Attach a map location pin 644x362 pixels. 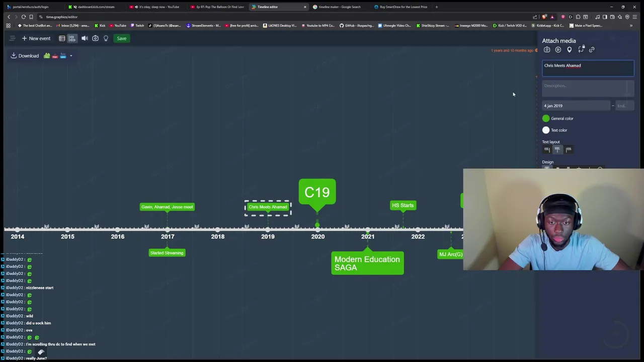coord(569,50)
